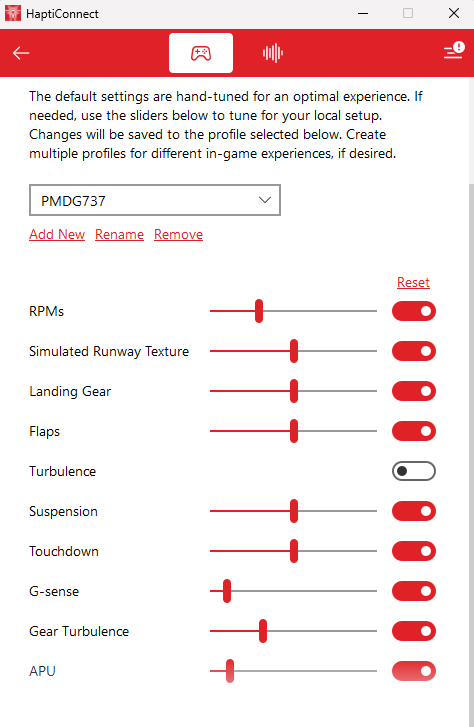
Task: Toggle the Simulated Runway Texture switch
Action: pyautogui.click(x=414, y=351)
